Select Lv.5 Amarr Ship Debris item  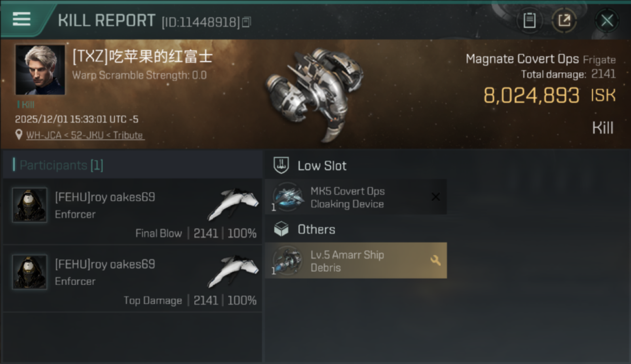pos(356,261)
